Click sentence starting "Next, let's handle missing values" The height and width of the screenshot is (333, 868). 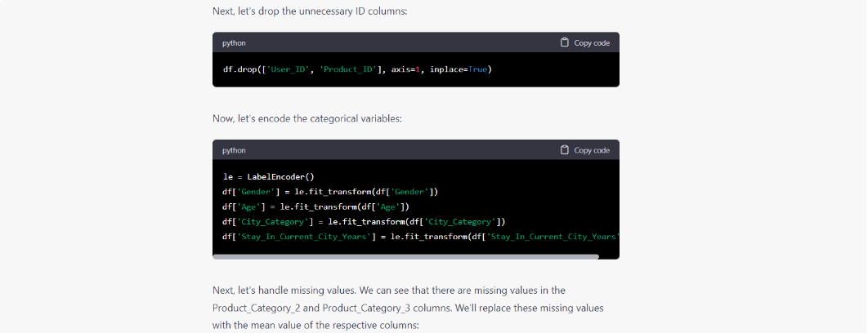point(388,291)
